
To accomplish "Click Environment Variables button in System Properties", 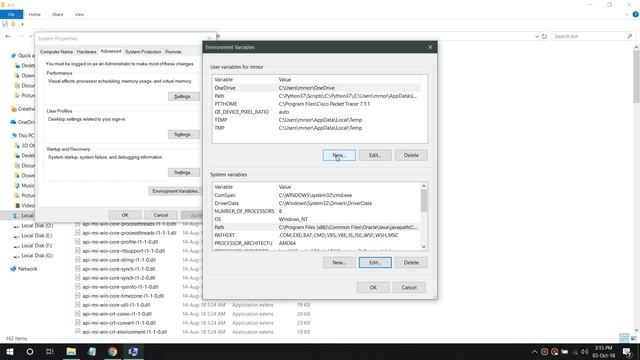I will click(x=175, y=191).
